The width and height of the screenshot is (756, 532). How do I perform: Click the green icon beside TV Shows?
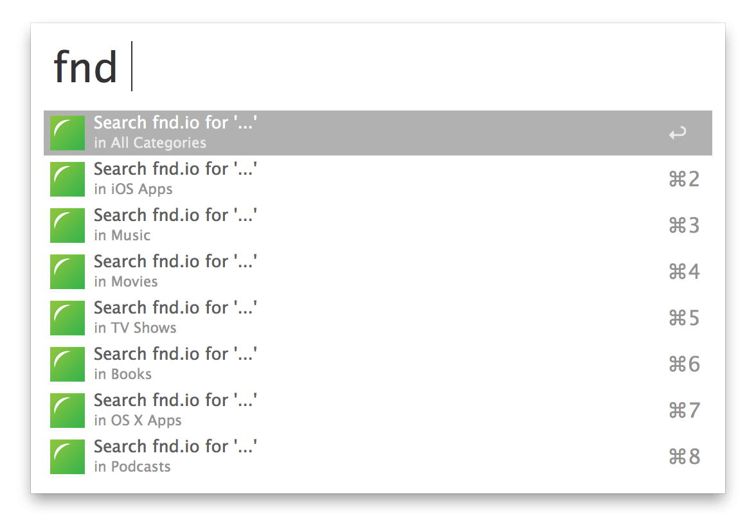[x=67, y=318]
